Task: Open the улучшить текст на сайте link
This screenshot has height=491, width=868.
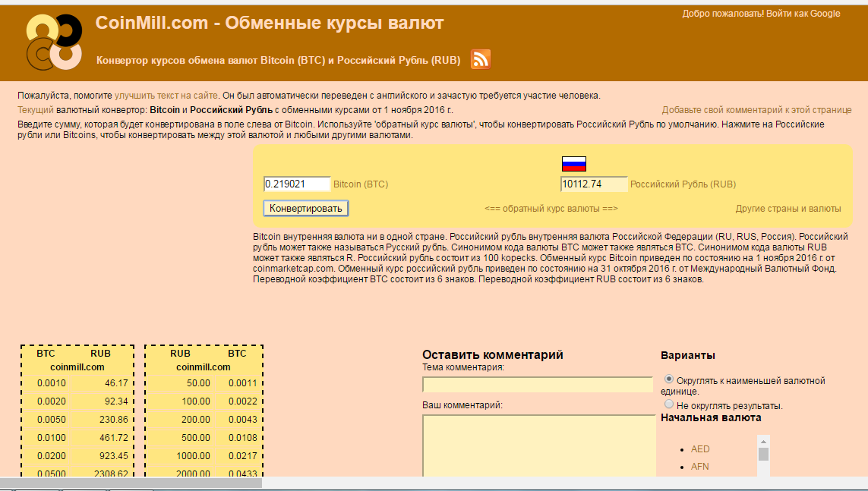Action: coord(166,96)
